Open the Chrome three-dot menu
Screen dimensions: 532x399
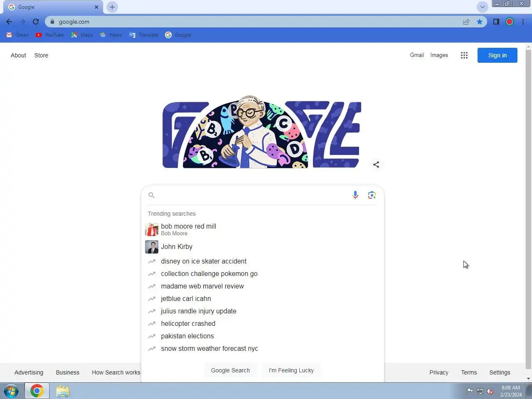tap(523, 22)
